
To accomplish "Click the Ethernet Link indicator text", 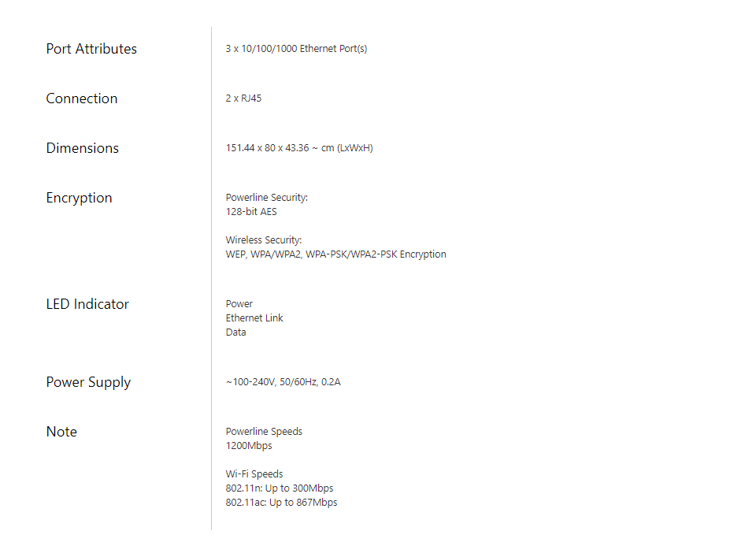I will [x=254, y=318].
